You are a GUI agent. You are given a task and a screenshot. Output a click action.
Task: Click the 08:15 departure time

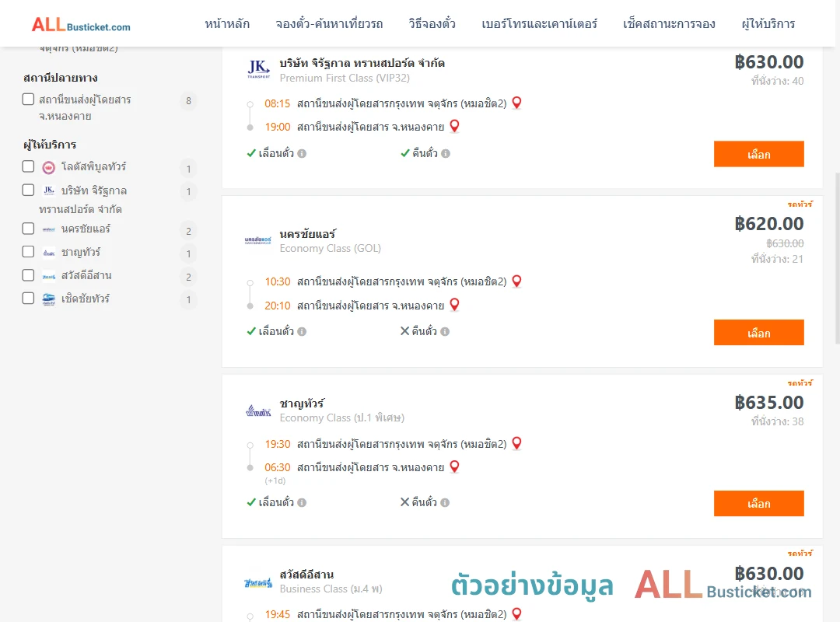tap(278, 104)
